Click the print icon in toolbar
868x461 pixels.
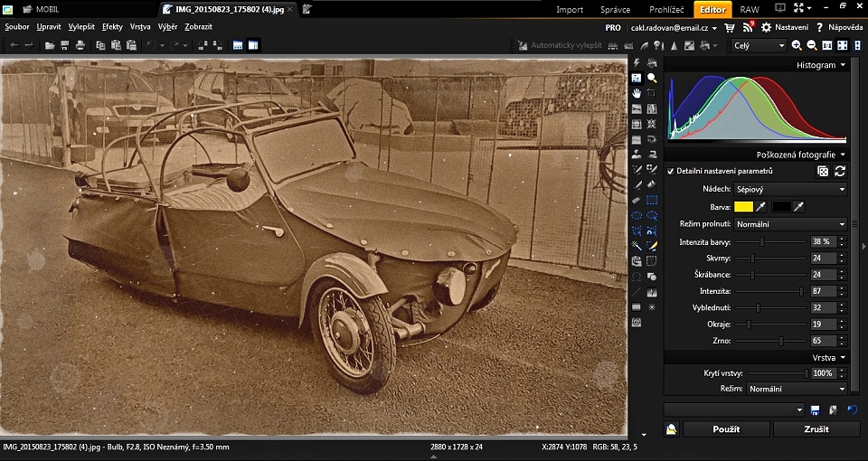(81, 45)
